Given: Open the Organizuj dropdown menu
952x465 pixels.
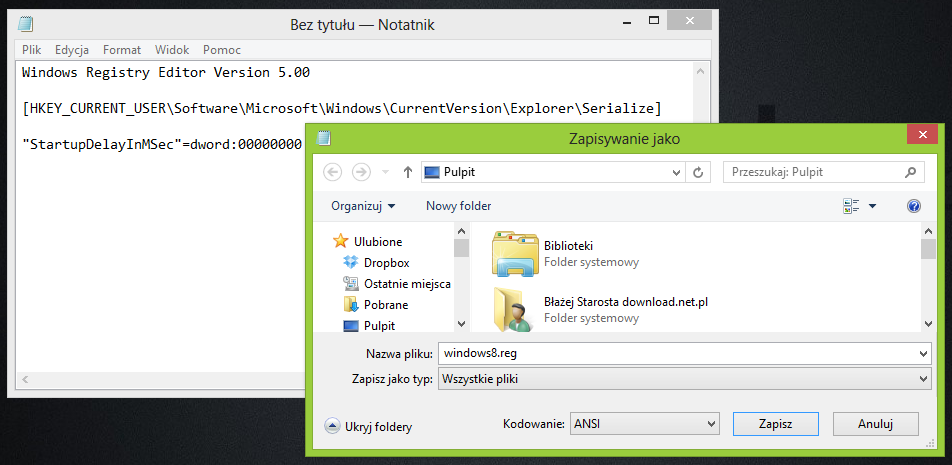Looking at the screenshot, I should [x=363, y=206].
